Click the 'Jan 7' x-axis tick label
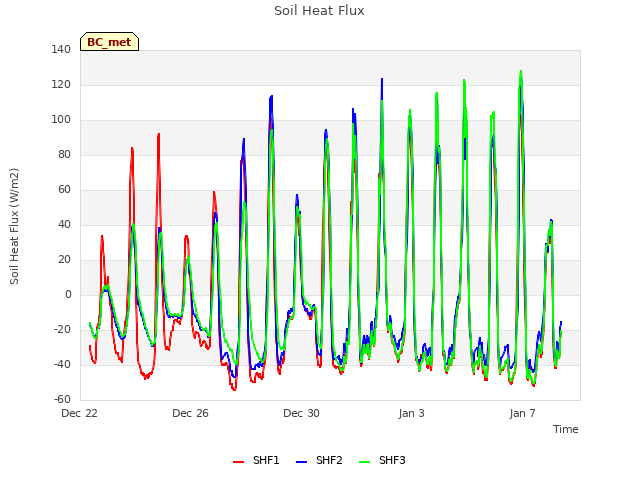 pos(522,413)
